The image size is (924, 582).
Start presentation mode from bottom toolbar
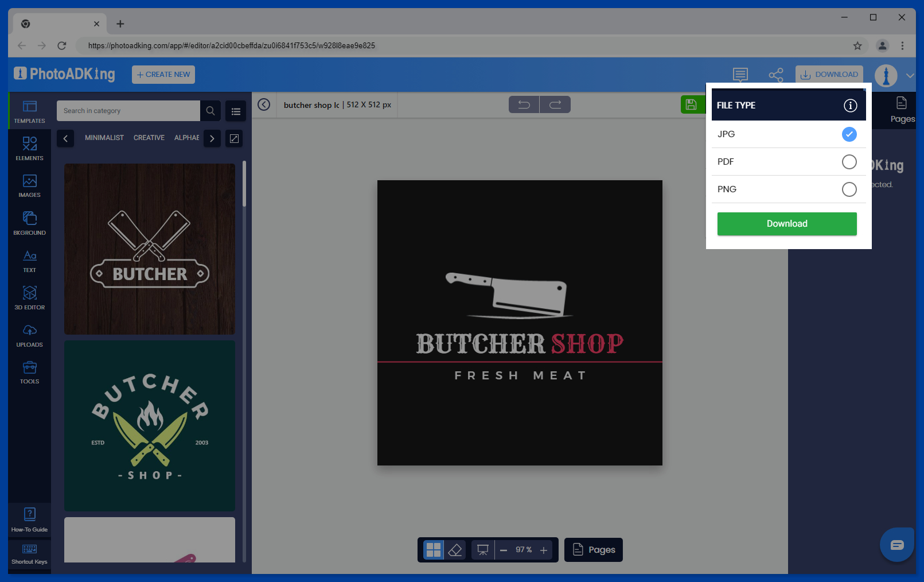[x=482, y=549]
